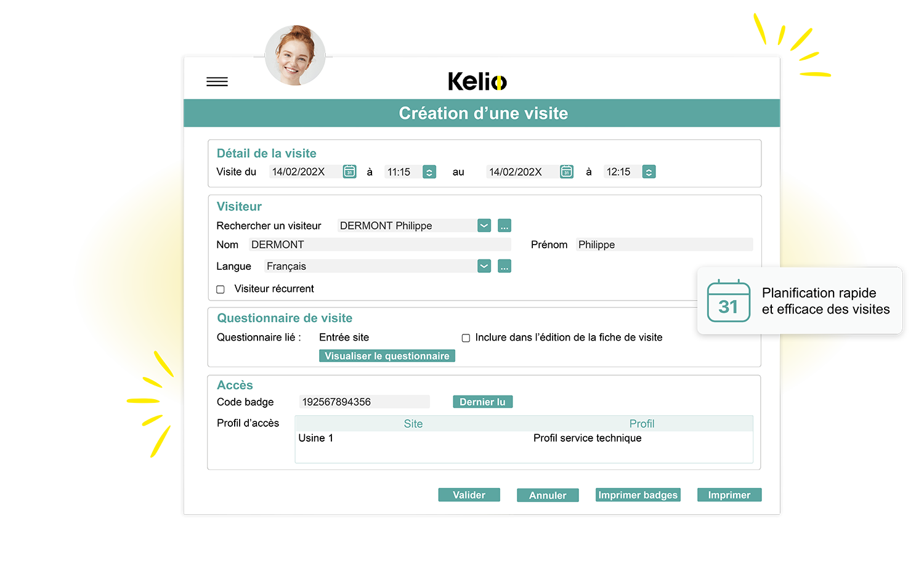Click the end time field 12:15

pyautogui.click(x=622, y=172)
